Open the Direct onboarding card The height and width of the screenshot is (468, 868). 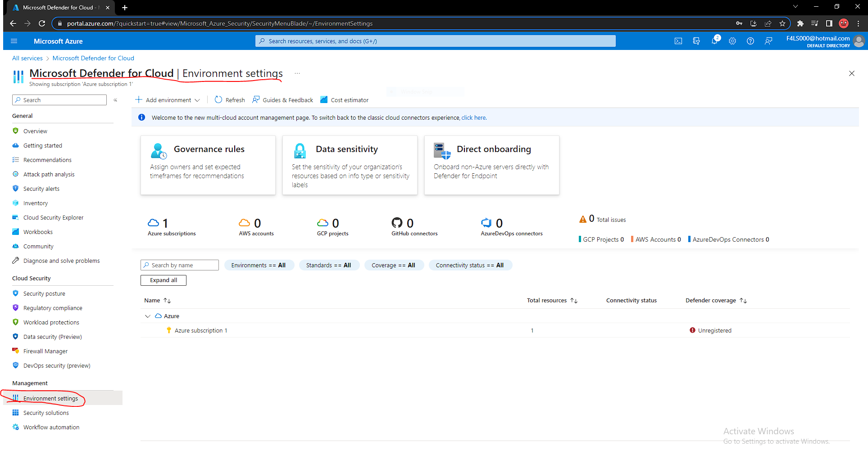pyautogui.click(x=492, y=165)
